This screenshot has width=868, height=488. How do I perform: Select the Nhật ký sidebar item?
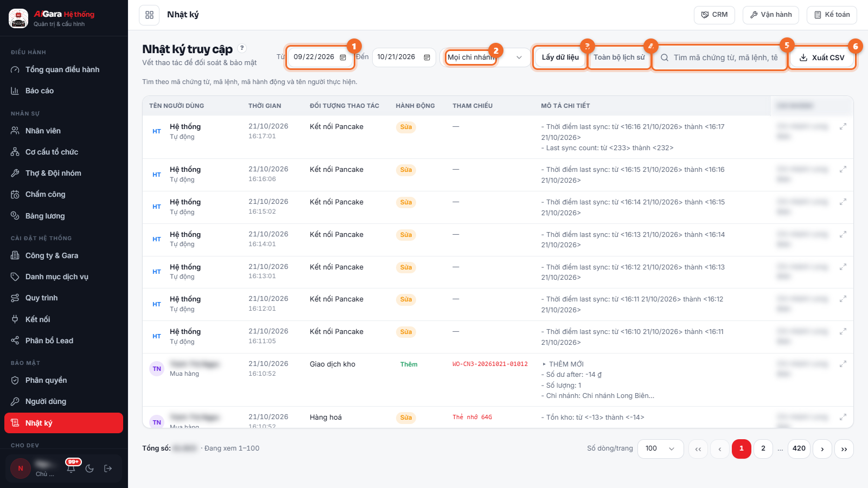pos(64,423)
